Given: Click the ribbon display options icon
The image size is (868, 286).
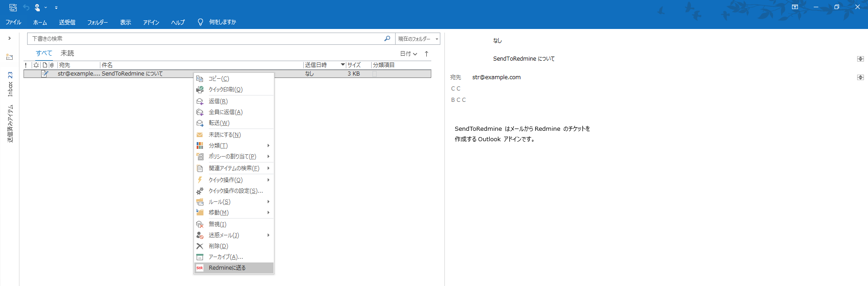Looking at the screenshot, I should [795, 7].
